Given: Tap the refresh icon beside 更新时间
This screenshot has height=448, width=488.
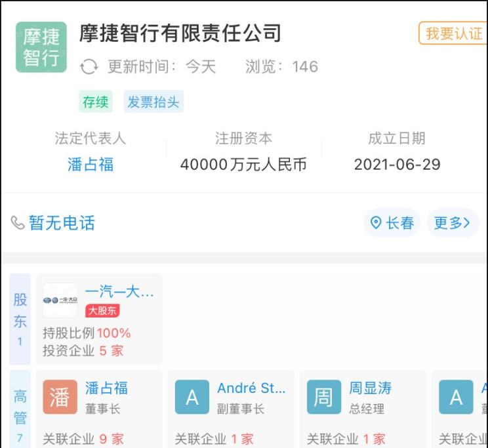Looking at the screenshot, I should (89, 67).
